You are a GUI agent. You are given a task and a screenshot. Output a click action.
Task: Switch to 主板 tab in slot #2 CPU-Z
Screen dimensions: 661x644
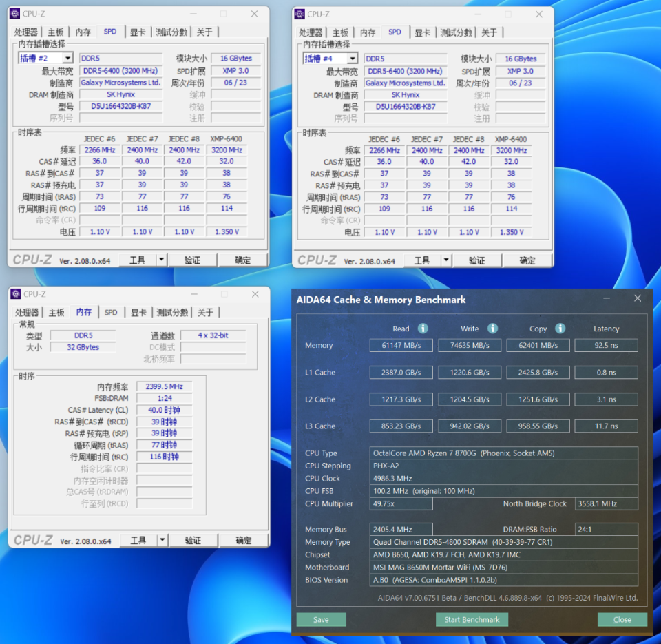(x=56, y=32)
